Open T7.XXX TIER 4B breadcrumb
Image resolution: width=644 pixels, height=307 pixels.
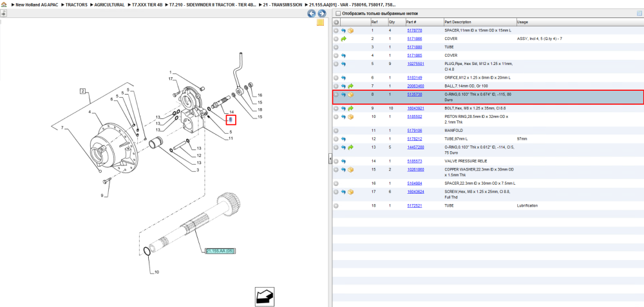click(x=147, y=5)
